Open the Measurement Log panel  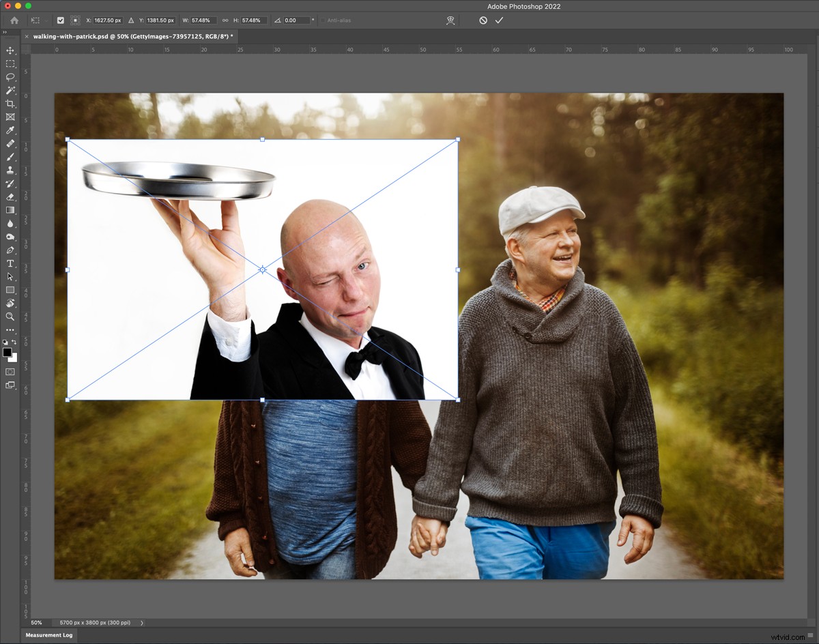(x=48, y=635)
